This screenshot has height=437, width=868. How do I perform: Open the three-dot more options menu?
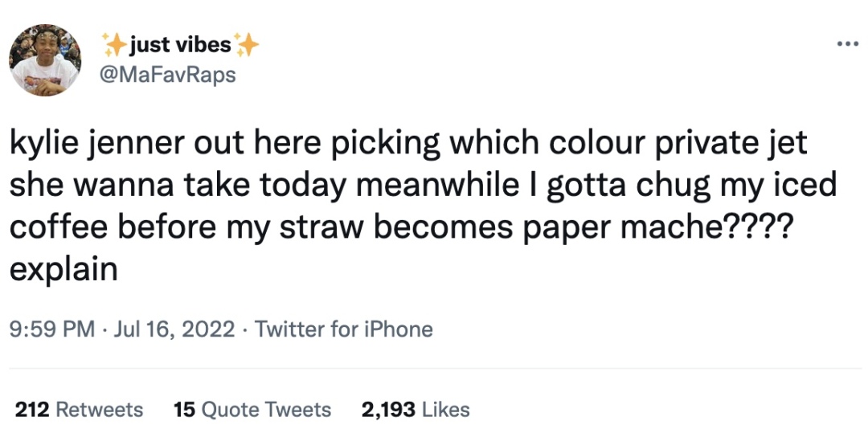[x=847, y=43]
